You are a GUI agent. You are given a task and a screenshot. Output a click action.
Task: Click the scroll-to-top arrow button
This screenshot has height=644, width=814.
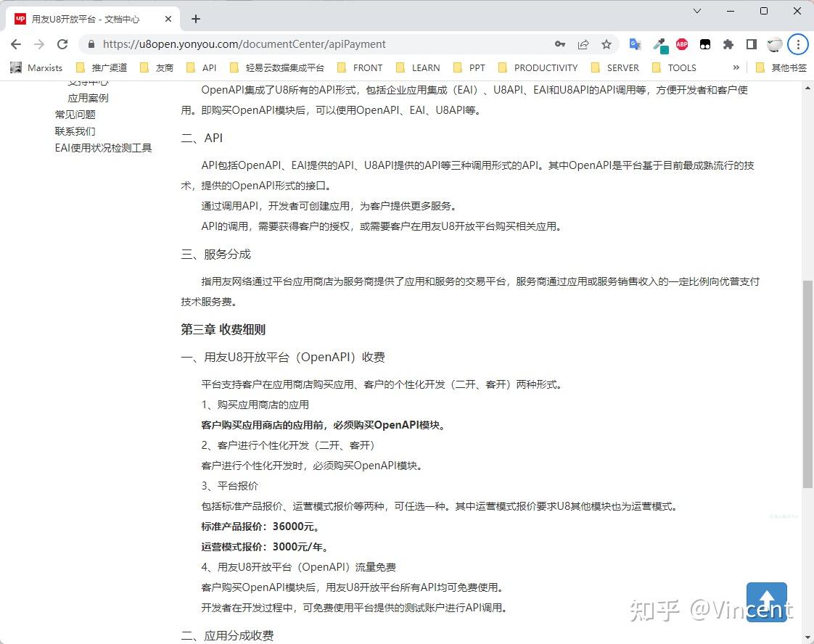tap(767, 602)
